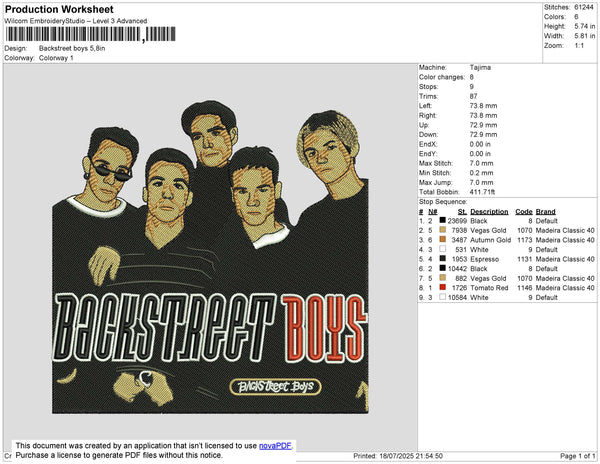Click the "Production Worksheet" title

point(59,10)
